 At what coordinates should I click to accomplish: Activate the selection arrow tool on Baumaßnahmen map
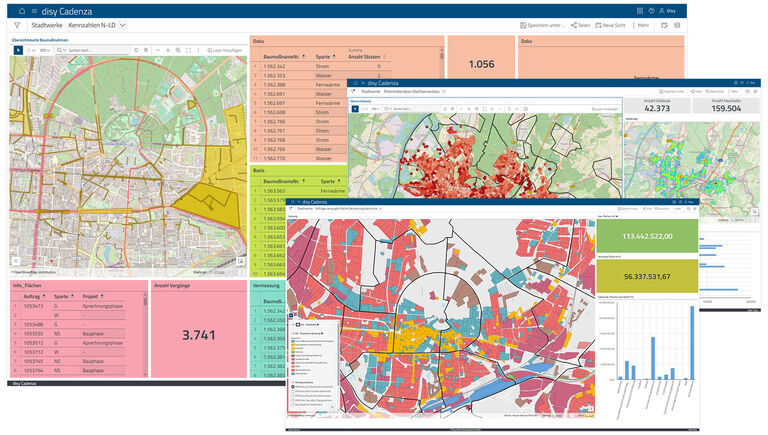(18, 50)
